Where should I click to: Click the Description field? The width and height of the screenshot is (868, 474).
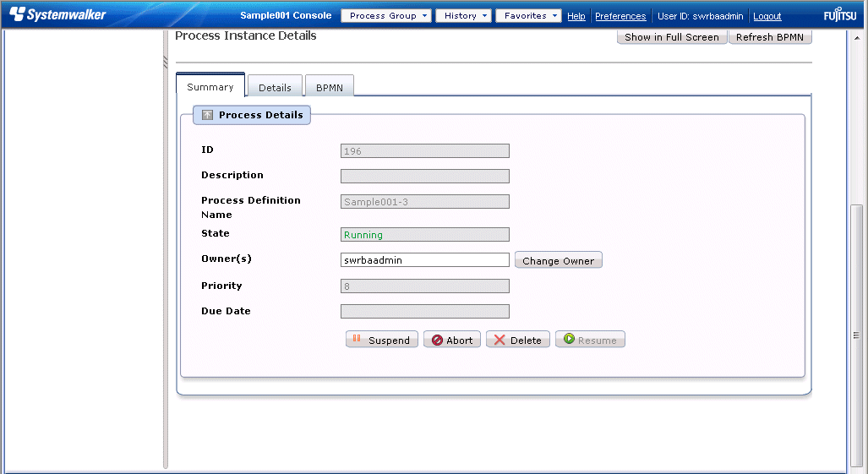coord(425,177)
